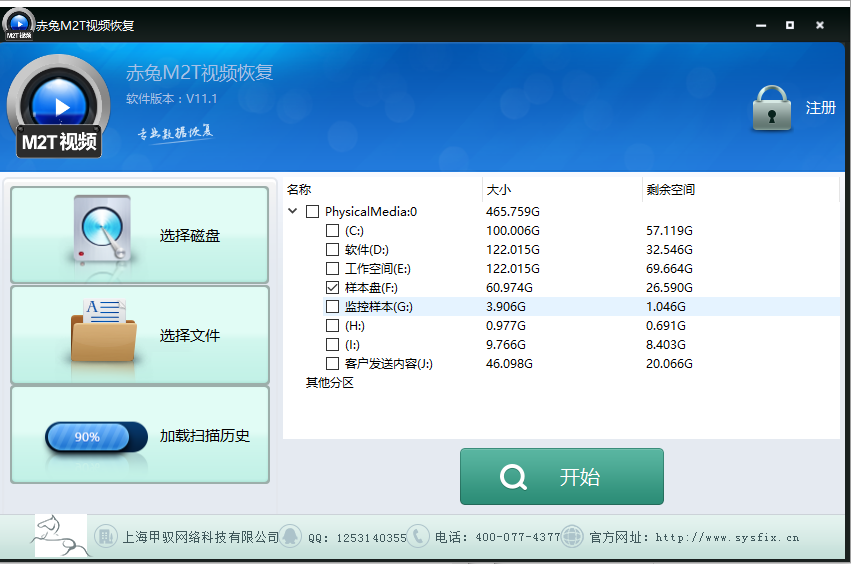Click the hard disk icon for 选择磁盘
Screen dimensions: 851x564
coord(102,229)
